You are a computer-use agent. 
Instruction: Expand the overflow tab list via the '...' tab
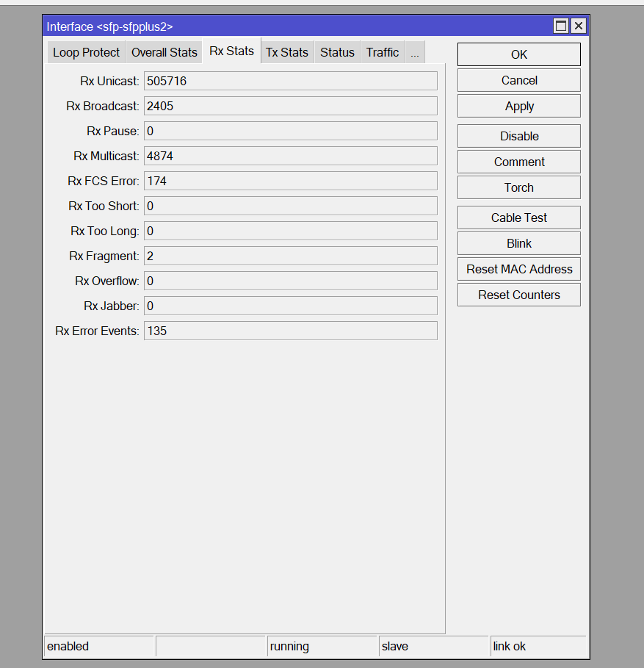[x=414, y=52]
